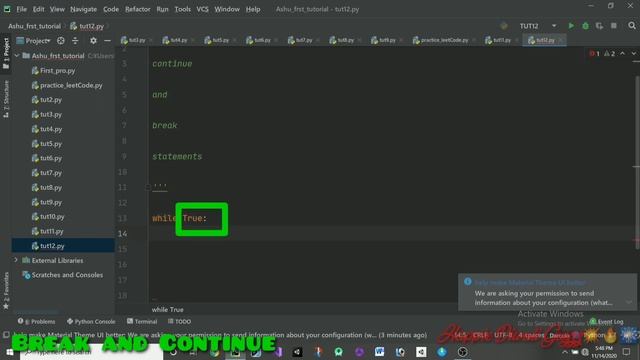Open Terminal tool window
Image resolution: width=640 pixels, height=360 pixels.
pyautogui.click(x=142, y=321)
